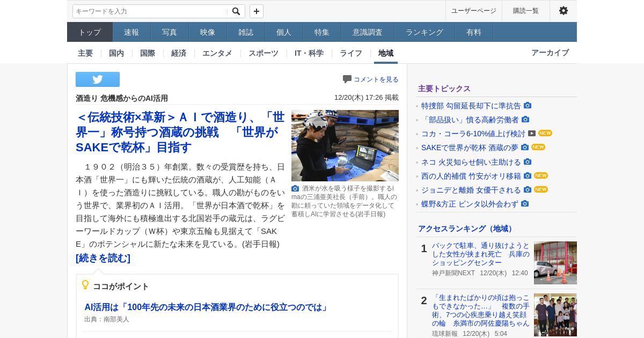Select the 映像 navigation tab
Screen dimensions: 644x338
(x=208, y=32)
